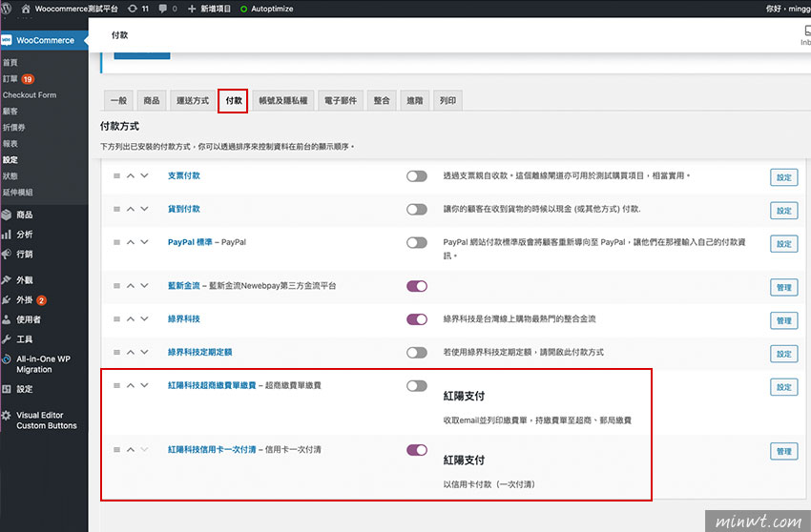Switch to the 運送方式 tab
This screenshot has height=532, width=811.
tap(193, 100)
